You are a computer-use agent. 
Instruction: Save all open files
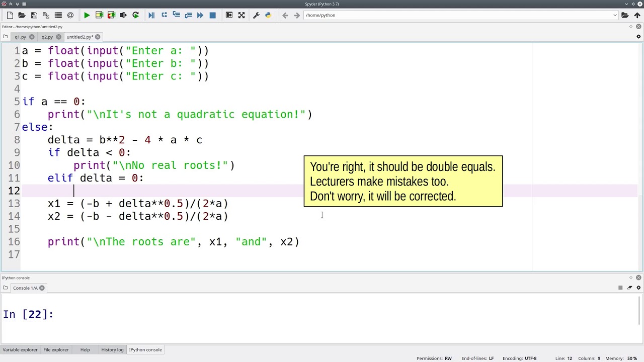click(46, 15)
